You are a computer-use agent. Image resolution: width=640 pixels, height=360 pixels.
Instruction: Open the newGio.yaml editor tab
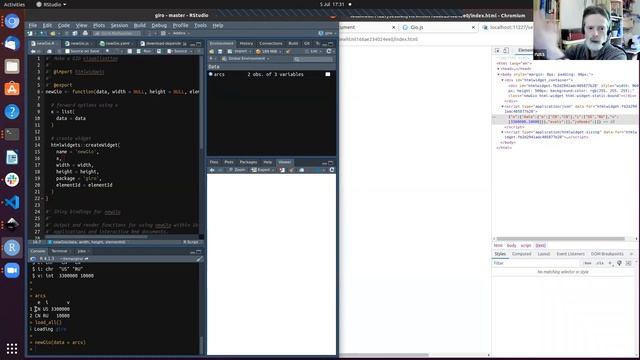click(x=117, y=43)
